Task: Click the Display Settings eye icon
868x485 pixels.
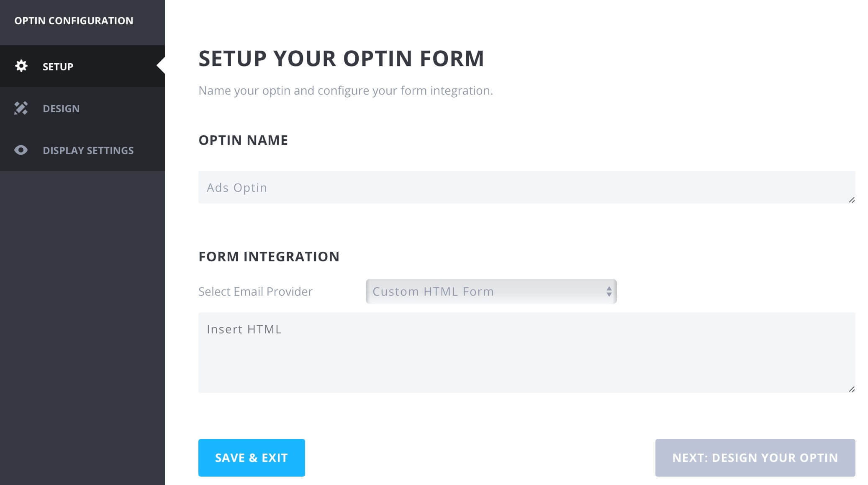Action: tap(21, 150)
